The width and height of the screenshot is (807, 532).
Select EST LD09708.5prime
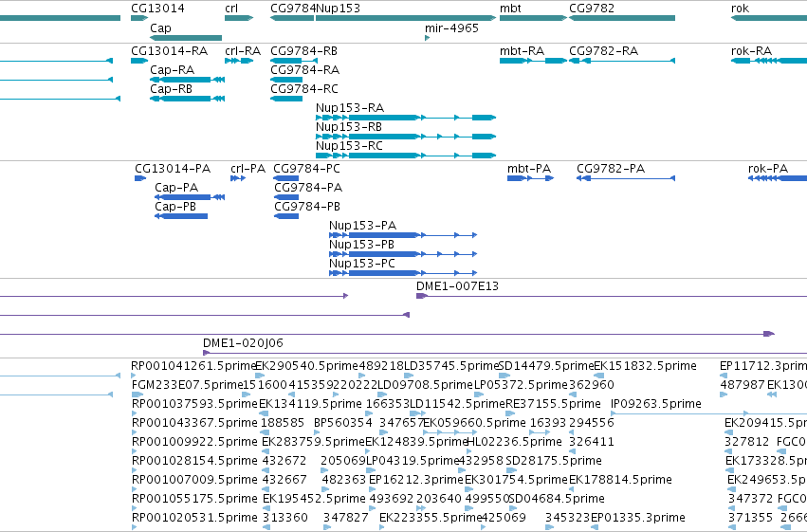(425, 385)
